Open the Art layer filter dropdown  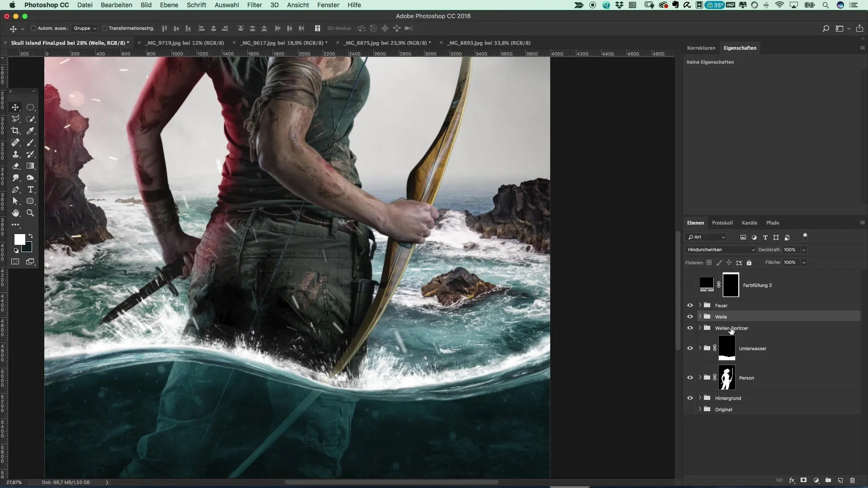[706, 237]
